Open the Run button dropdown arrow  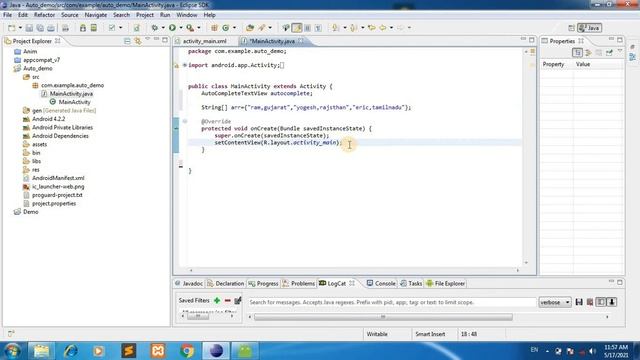pos(181,28)
